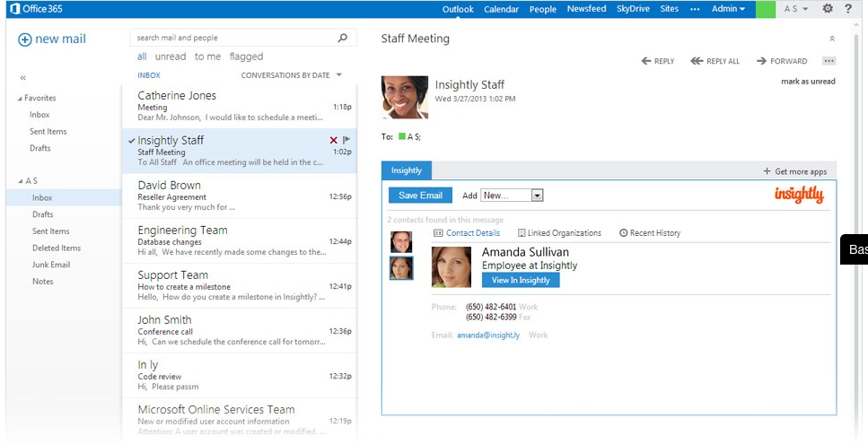The width and height of the screenshot is (868, 444).
Task: Open John Smith Conference call email
Action: click(240, 330)
